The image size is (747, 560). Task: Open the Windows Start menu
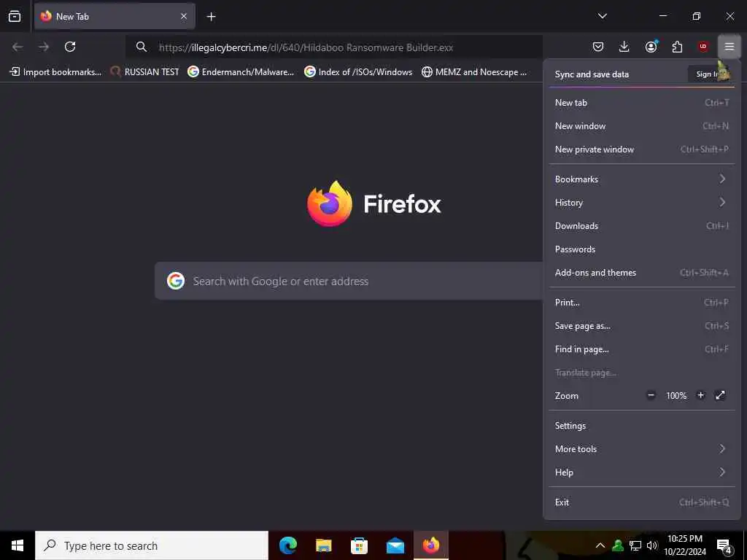point(18,545)
